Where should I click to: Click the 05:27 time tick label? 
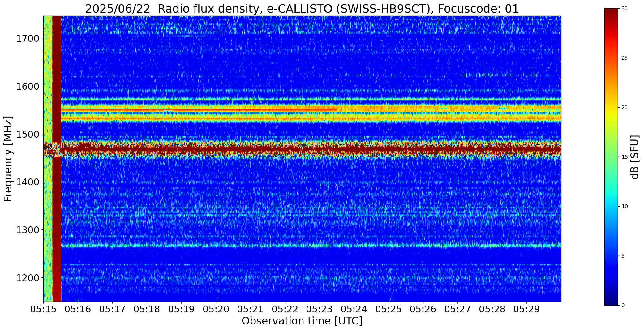[457, 309]
